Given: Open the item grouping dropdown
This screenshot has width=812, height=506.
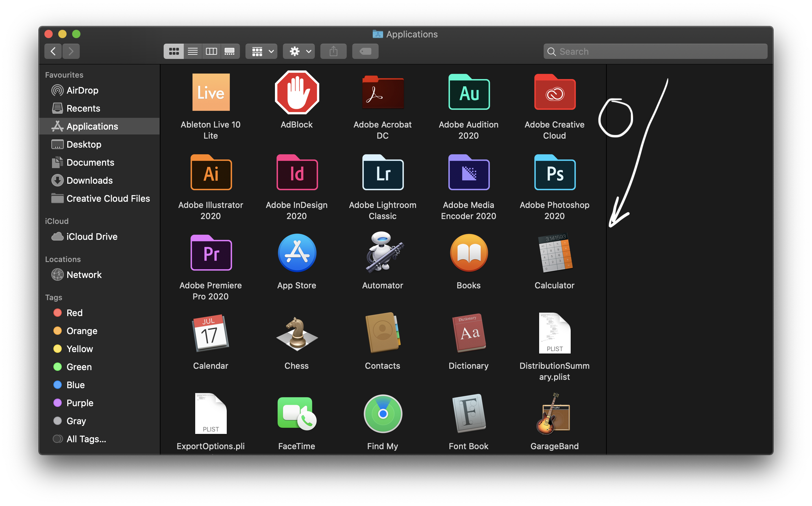Looking at the screenshot, I should (x=261, y=51).
